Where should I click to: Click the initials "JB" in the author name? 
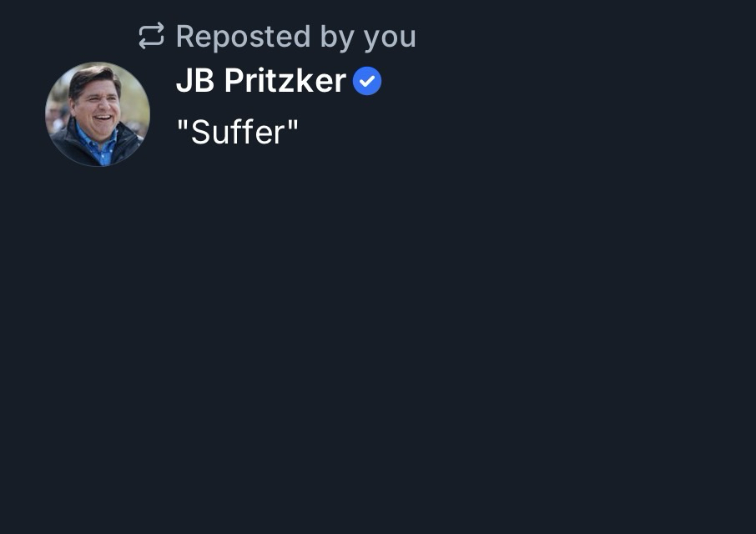(195, 81)
